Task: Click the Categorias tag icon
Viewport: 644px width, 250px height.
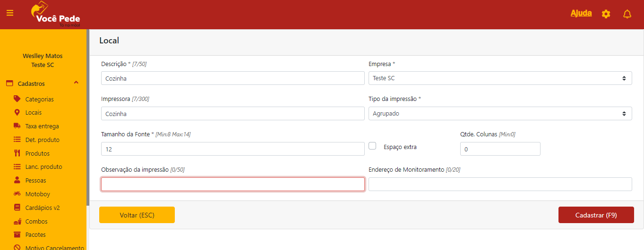Action: (x=17, y=99)
